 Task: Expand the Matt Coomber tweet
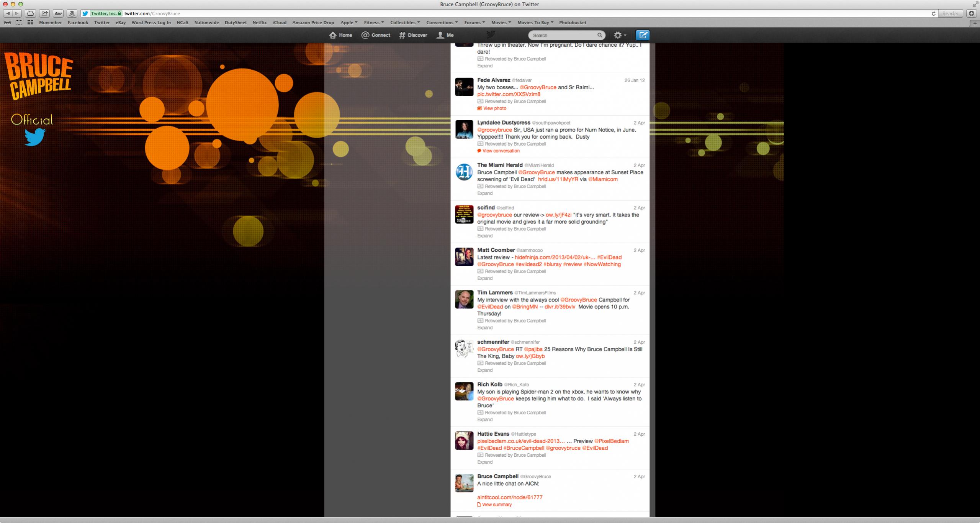(x=485, y=279)
